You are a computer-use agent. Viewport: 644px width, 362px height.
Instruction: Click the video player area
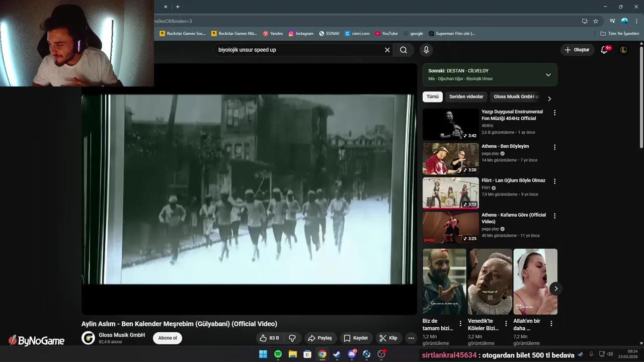click(249, 189)
